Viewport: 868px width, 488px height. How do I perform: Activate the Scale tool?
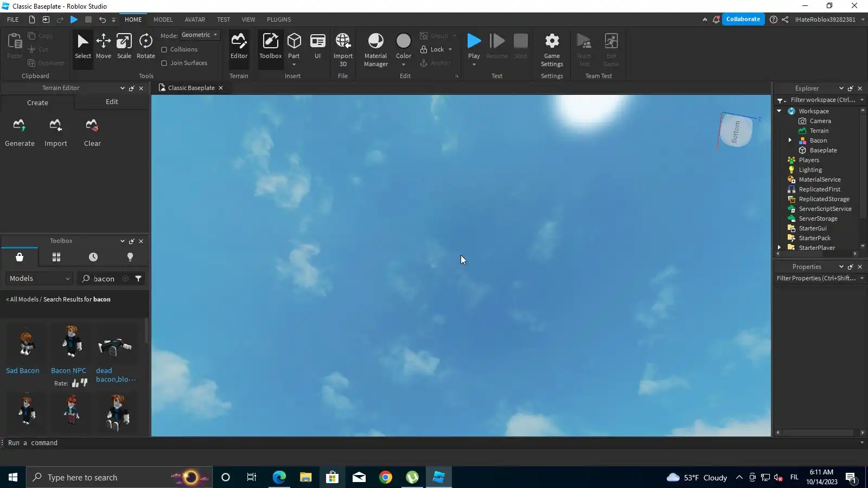click(124, 46)
